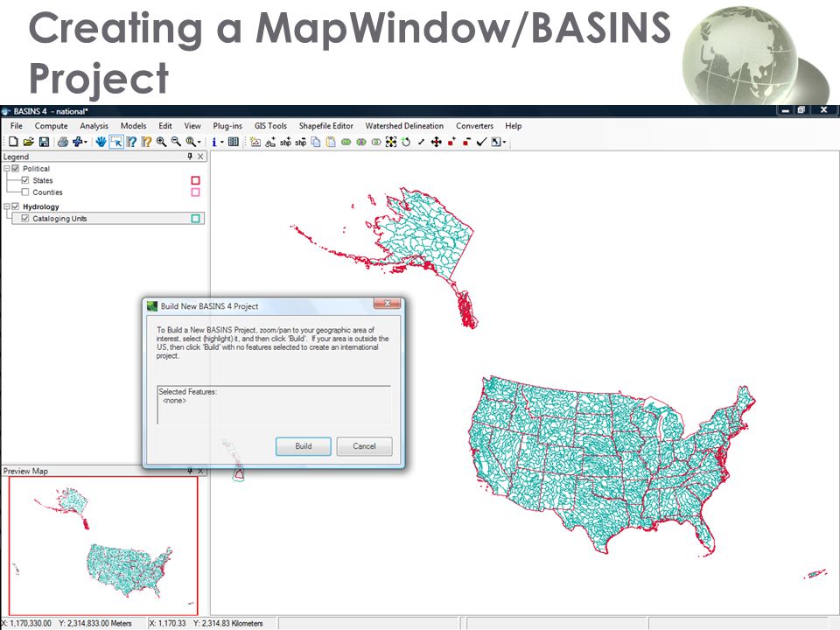Image resolution: width=840 pixels, height=630 pixels.
Task: Open the GIS Tools menu
Action: coord(270,126)
